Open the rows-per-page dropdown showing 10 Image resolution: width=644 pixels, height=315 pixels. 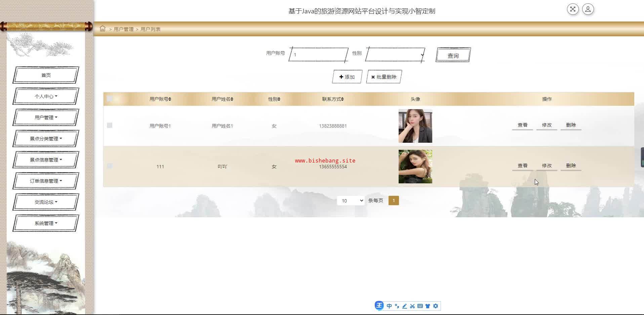[x=351, y=201]
